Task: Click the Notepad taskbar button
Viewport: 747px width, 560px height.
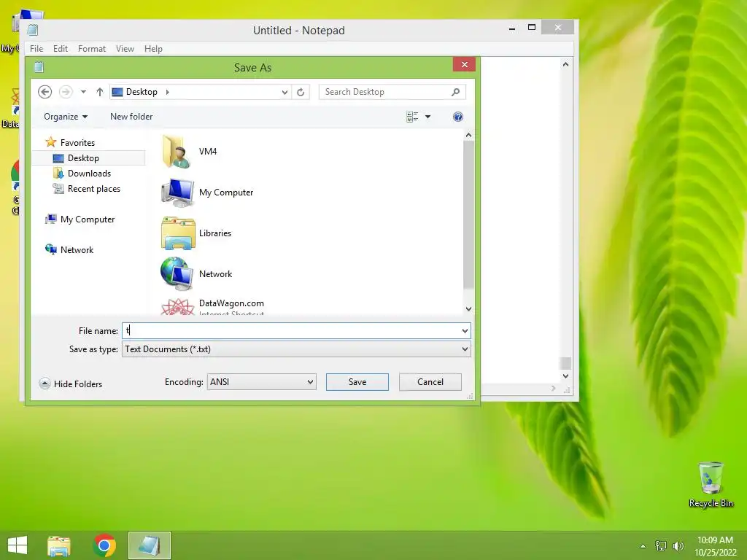Action: click(149, 545)
